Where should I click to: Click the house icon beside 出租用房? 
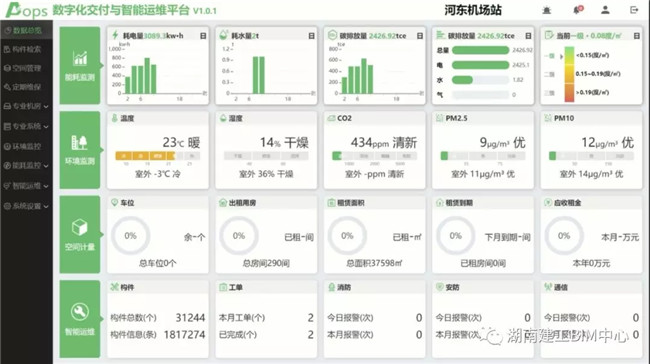coord(223,202)
